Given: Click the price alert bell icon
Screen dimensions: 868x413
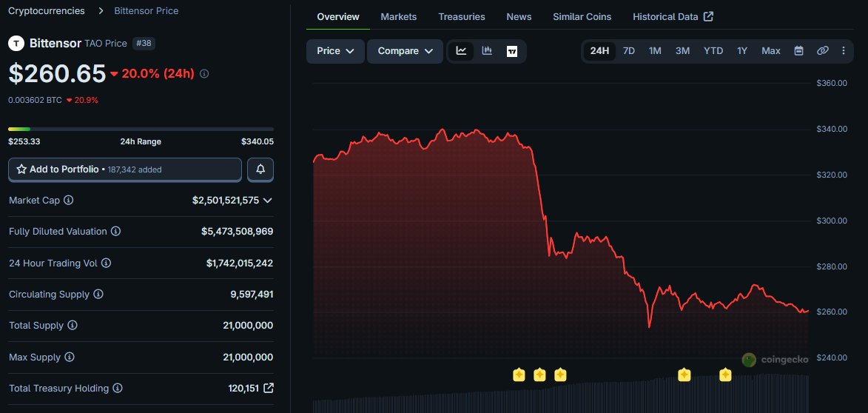Looking at the screenshot, I should [260, 169].
